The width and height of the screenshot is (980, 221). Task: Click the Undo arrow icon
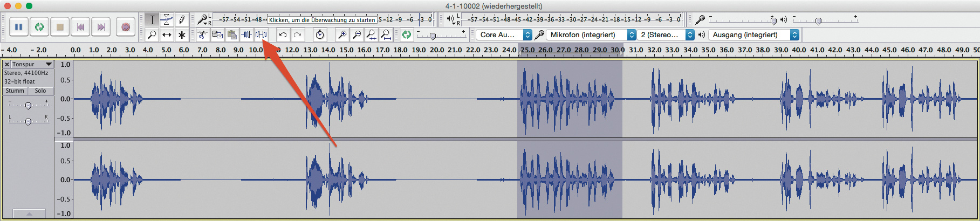(283, 35)
